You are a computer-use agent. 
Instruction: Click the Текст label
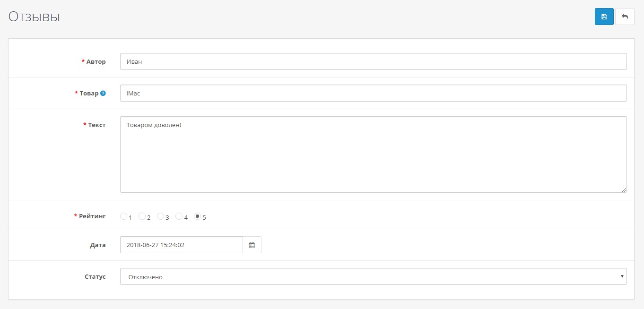(97, 125)
